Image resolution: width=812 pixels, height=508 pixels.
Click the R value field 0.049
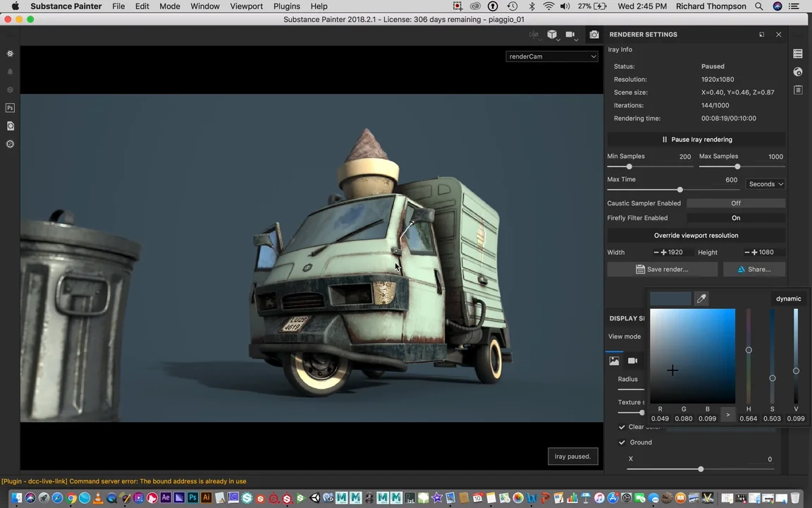click(660, 419)
